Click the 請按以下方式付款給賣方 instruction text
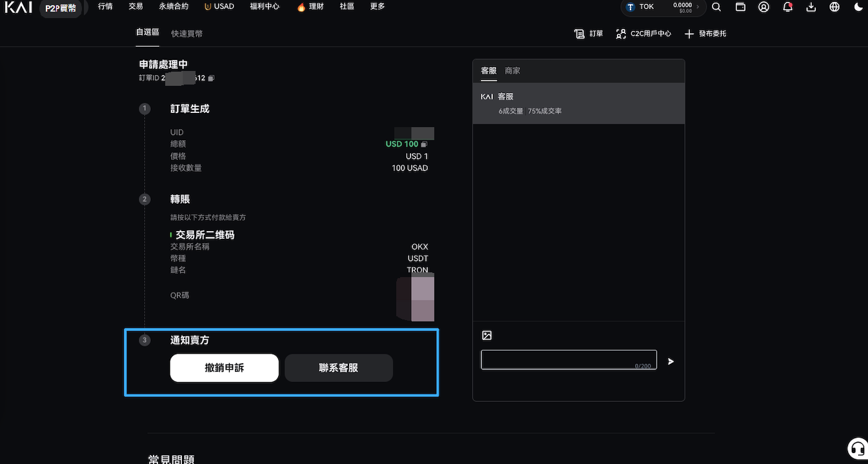This screenshot has height=464, width=868. point(208,217)
